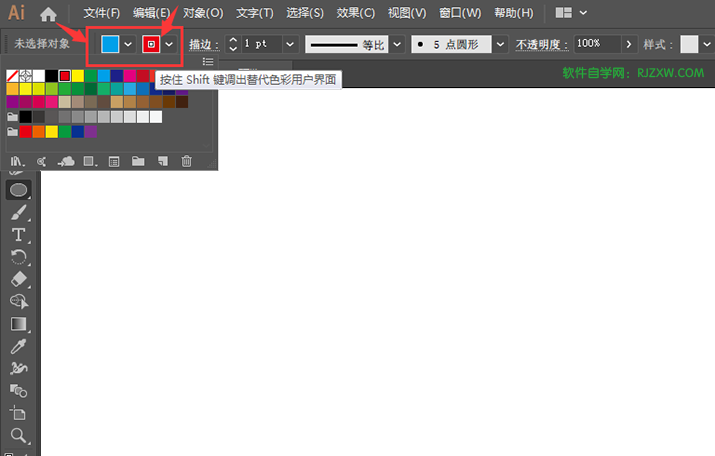The height and width of the screenshot is (456, 715).
Task: Click the 100% opacity input field
Action: click(597, 44)
